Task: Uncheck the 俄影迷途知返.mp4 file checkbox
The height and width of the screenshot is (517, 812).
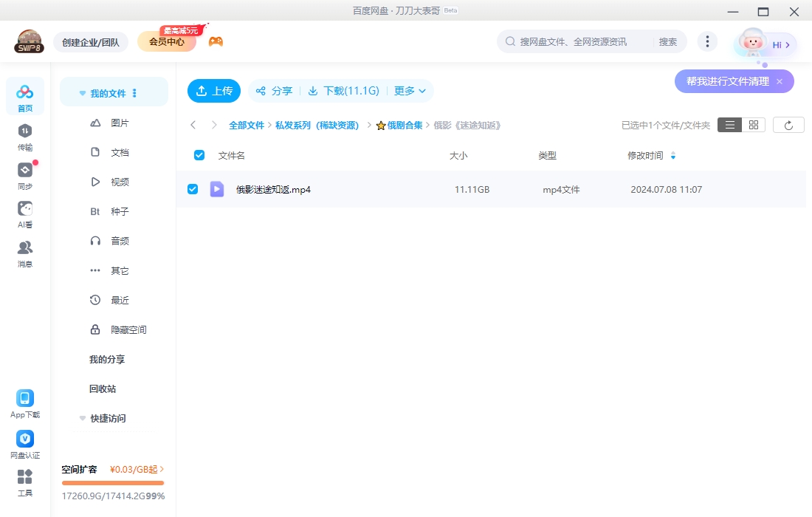Action: coord(193,189)
